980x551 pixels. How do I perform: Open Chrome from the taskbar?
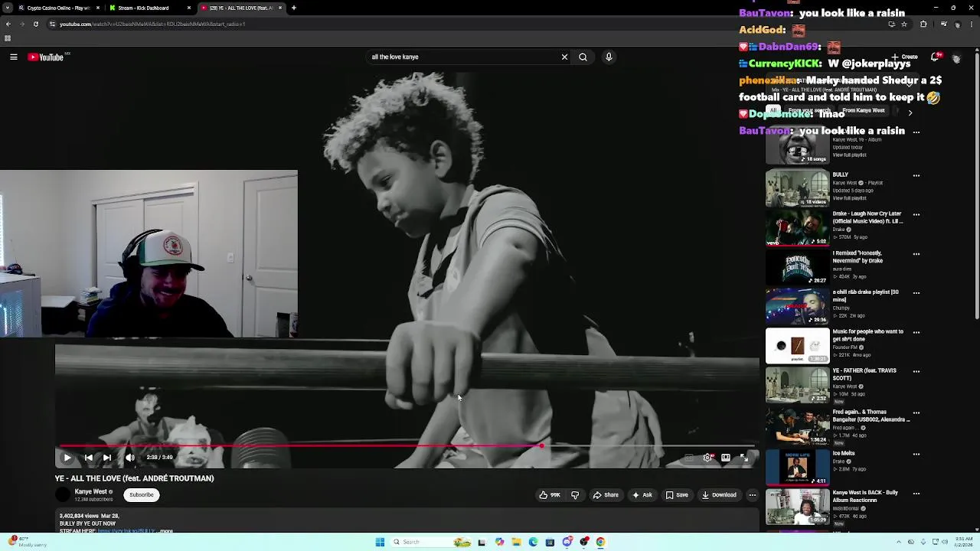pyautogui.click(x=600, y=542)
